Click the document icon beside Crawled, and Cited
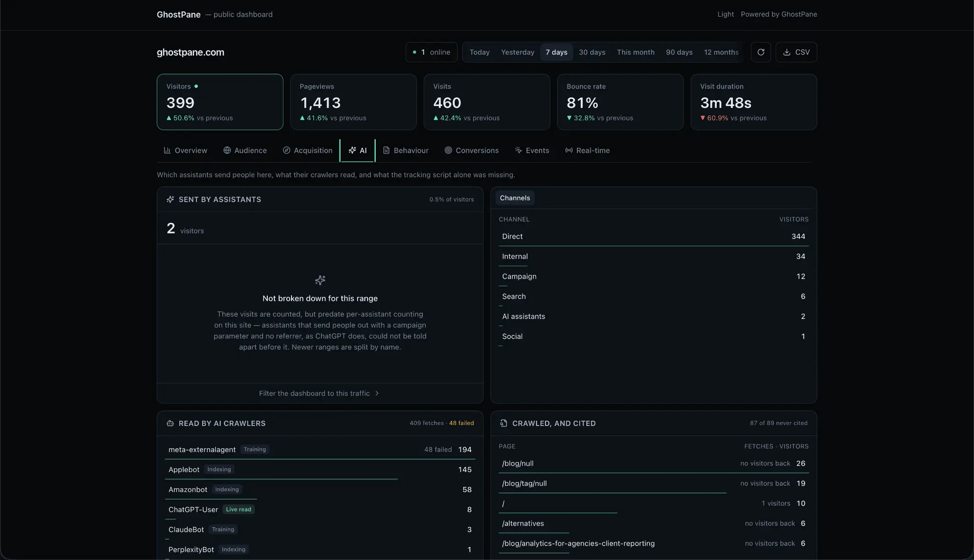This screenshot has height=560, width=974. point(504,423)
